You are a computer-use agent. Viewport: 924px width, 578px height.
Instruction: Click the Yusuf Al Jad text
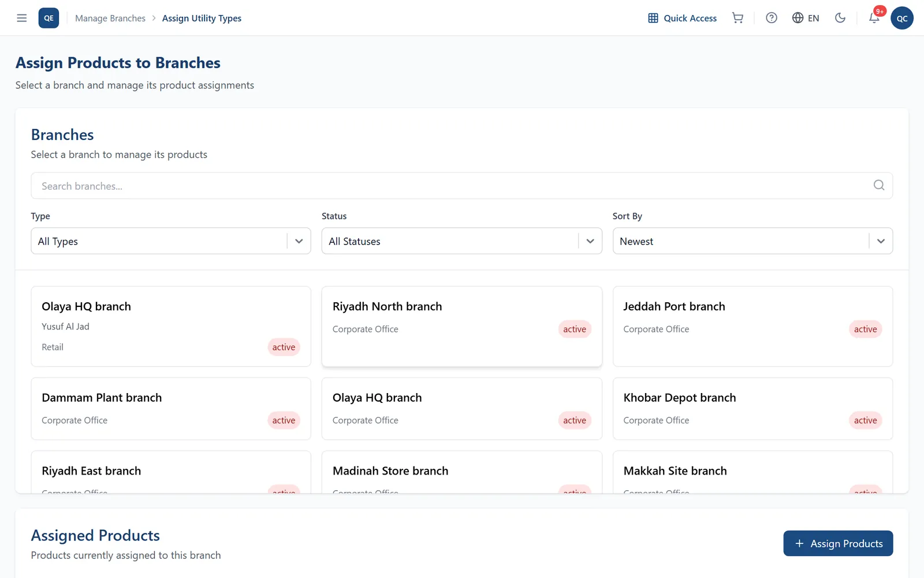pyautogui.click(x=65, y=327)
